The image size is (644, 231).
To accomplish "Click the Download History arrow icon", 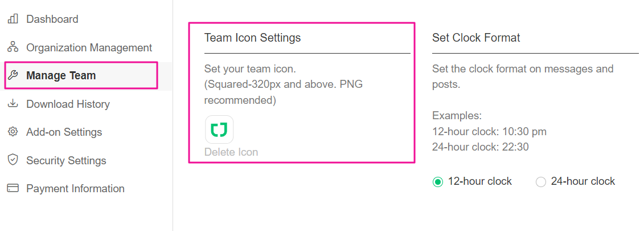I will [x=13, y=104].
